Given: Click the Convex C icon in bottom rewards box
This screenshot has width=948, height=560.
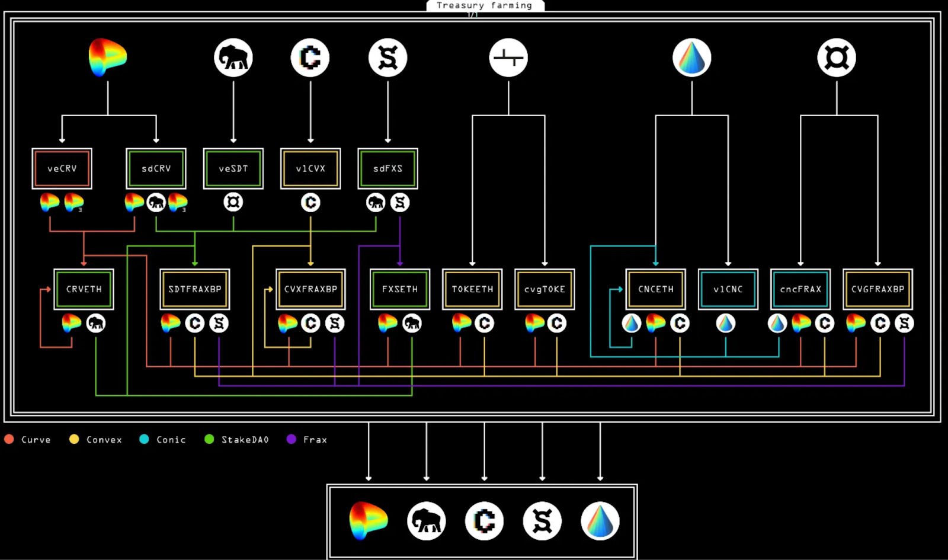Looking at the screenshot, I should coord(485,521).
